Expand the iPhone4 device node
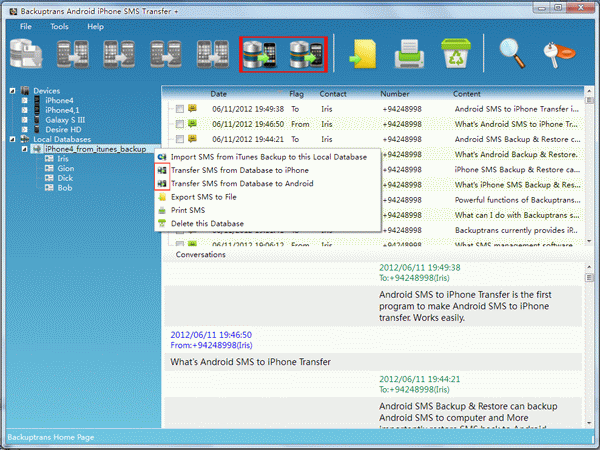Image resolution: width=600 pixels, height=450 pixels. pyautogui.click(x=24, y=100)
